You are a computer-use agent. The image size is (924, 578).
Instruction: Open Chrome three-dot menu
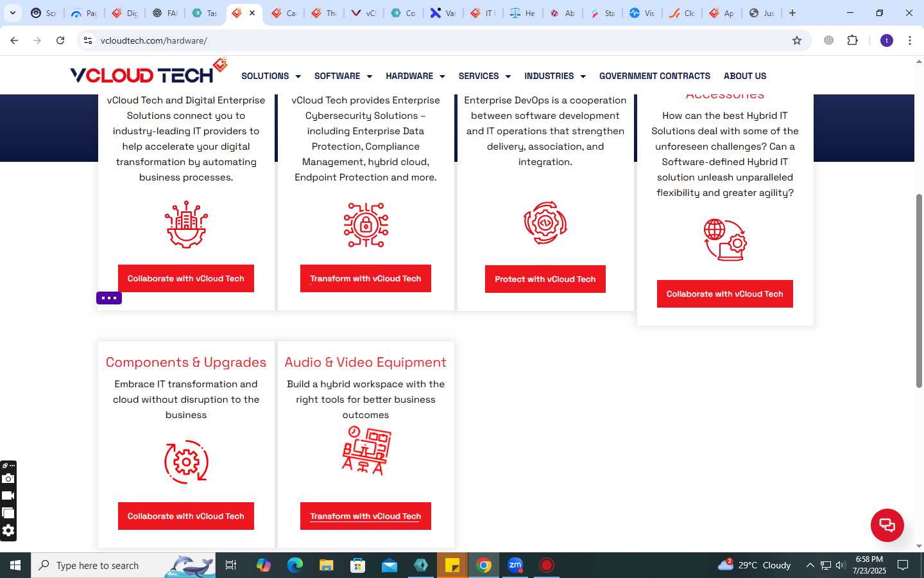[910, 40]
